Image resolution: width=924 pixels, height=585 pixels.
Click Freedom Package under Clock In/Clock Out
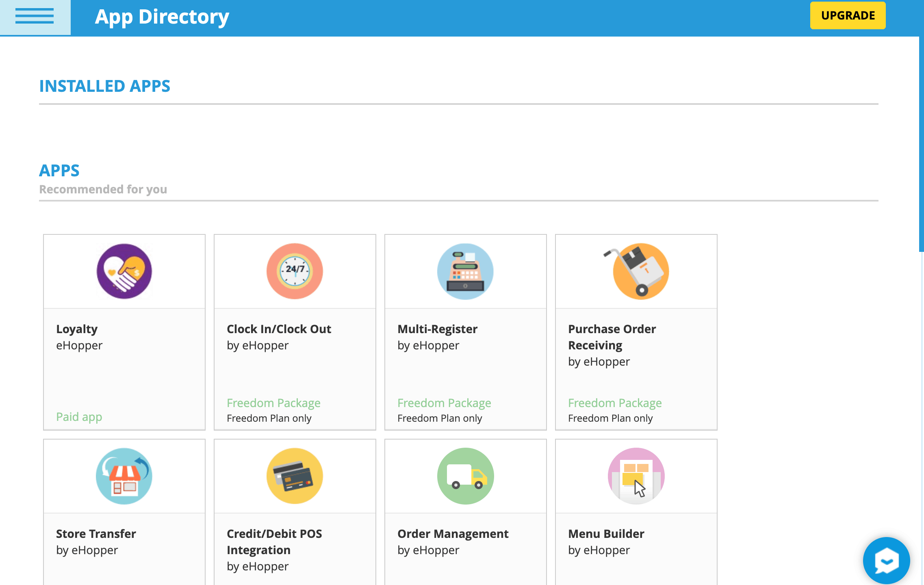click(273, 403)
